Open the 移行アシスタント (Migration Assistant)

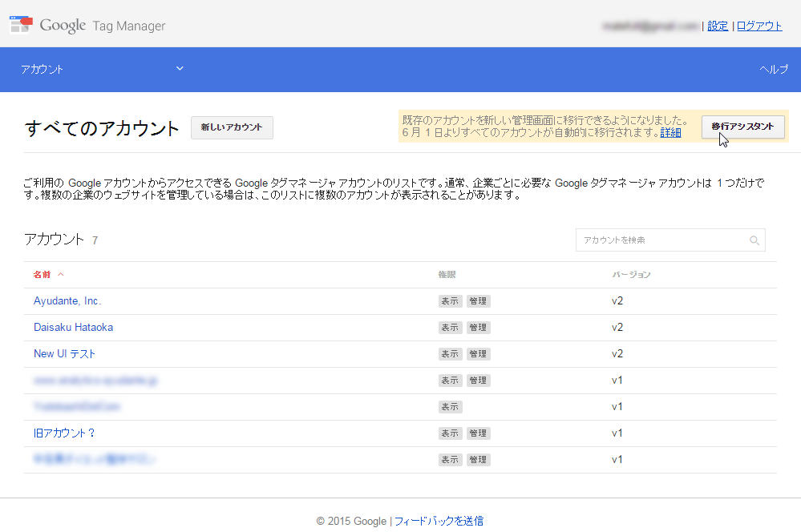click(742, 127)
